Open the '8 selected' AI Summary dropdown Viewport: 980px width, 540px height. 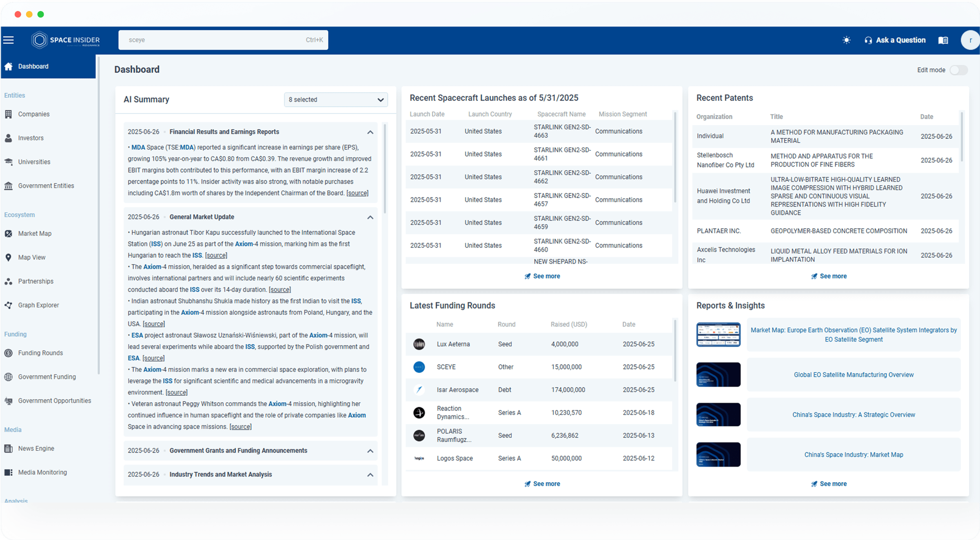pos(336,100)
